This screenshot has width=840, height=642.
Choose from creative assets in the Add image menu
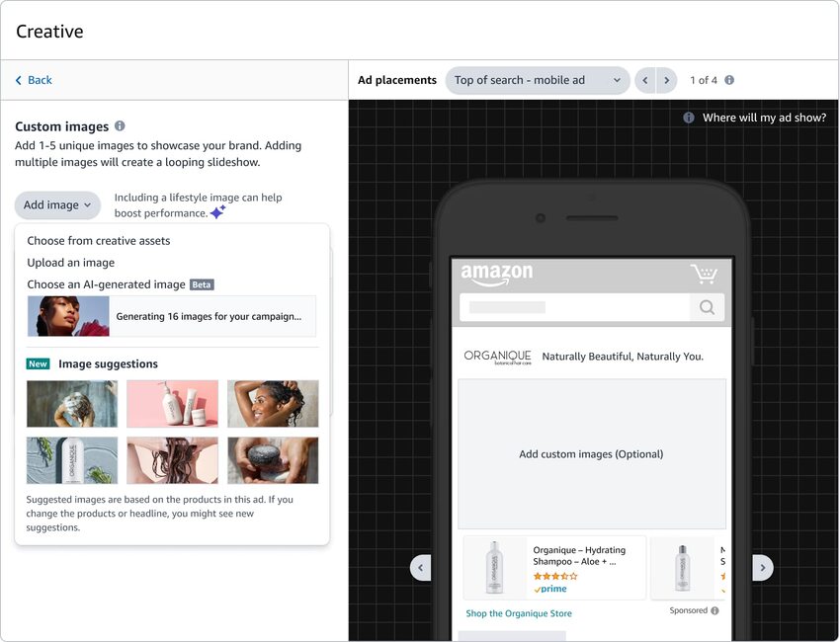(x=99, y=240)
